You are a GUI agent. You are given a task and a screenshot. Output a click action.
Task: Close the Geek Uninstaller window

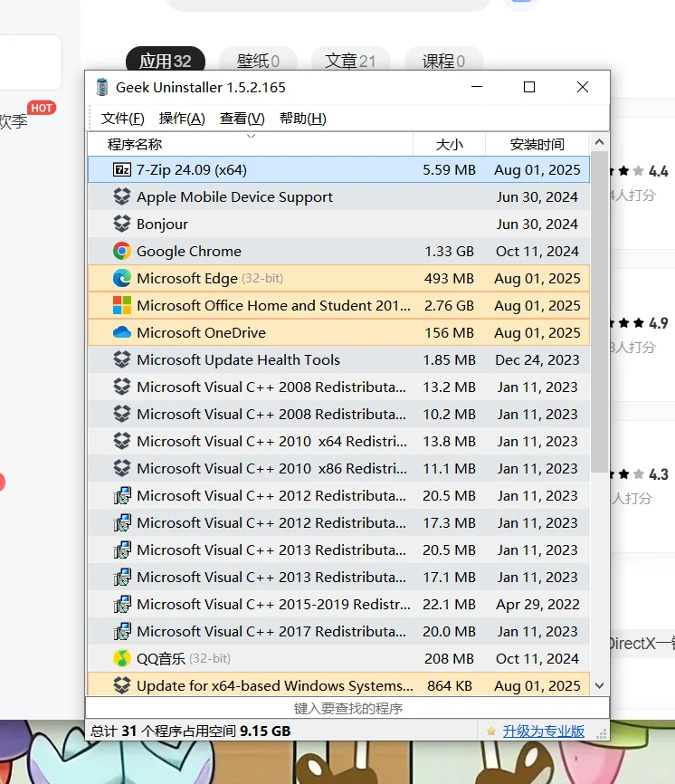pos(582,87)
